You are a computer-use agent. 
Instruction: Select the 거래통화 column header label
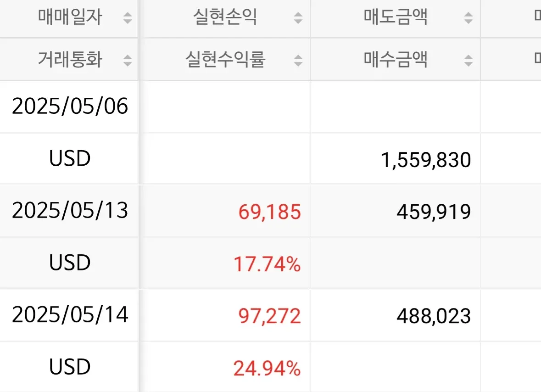tap(70, 60)
